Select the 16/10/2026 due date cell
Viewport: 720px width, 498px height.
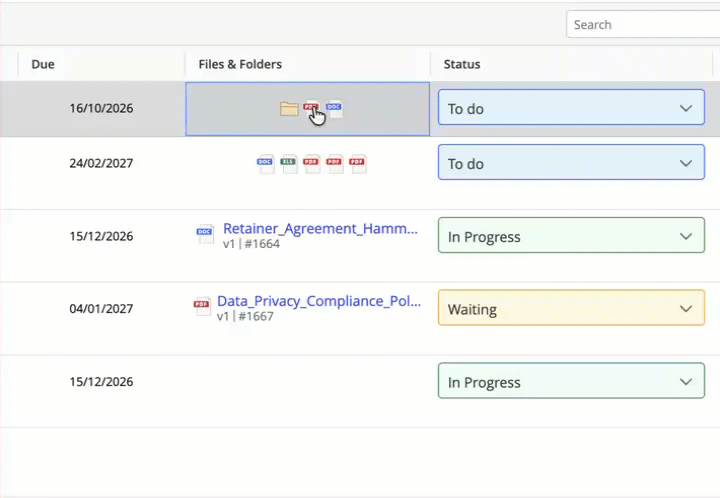coord(101,108)
